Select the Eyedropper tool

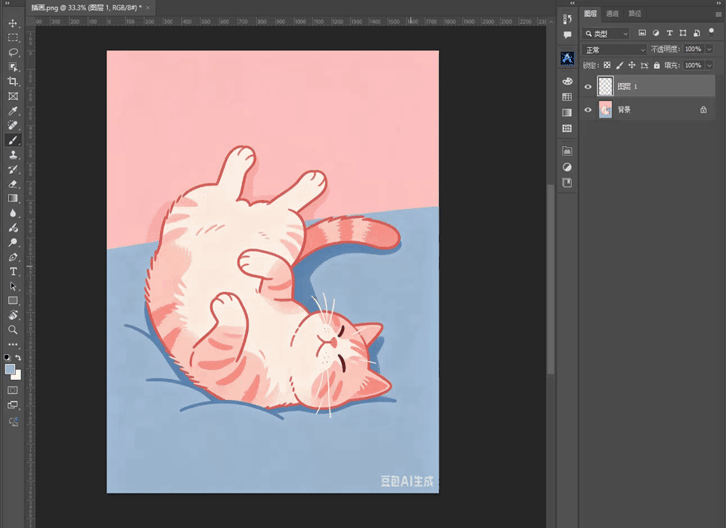coord(13,111)
